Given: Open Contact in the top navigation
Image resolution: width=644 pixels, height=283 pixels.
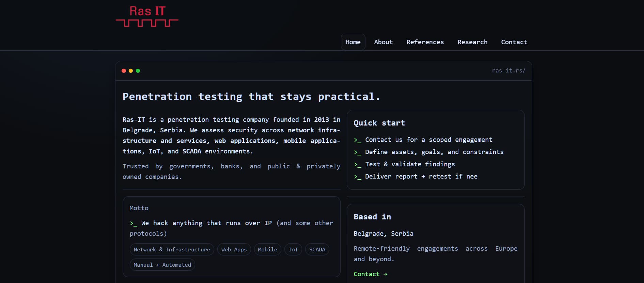Looking at the screenshot, I should 514,42.
